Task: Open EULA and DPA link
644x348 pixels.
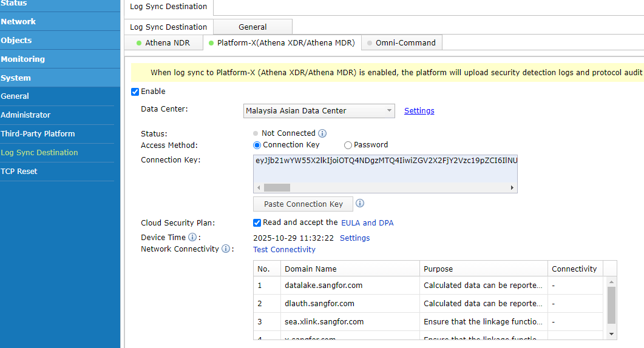Action: [367, 223]
